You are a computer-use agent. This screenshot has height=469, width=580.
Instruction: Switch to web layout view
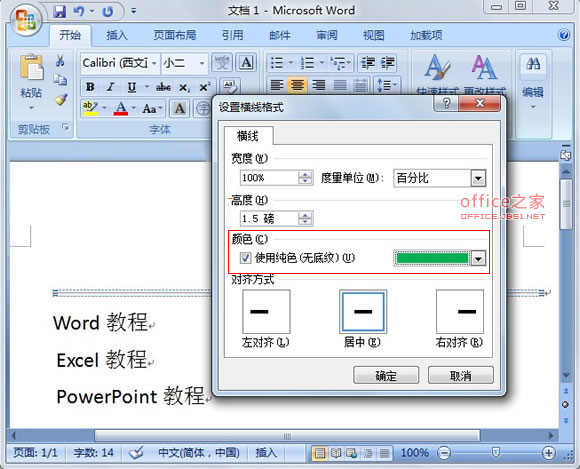coord(352,453)
